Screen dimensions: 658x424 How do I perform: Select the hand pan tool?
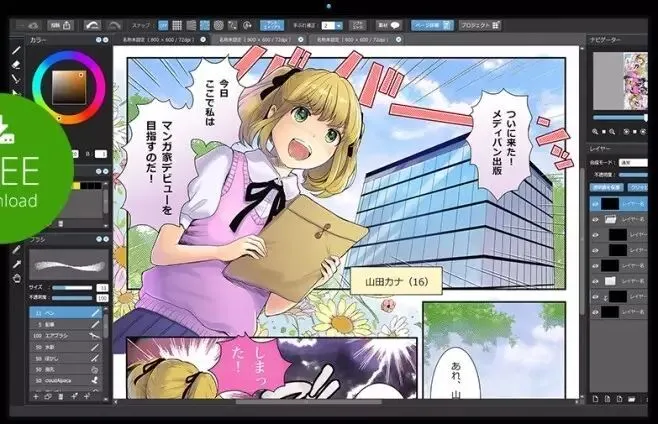[16, 278]
